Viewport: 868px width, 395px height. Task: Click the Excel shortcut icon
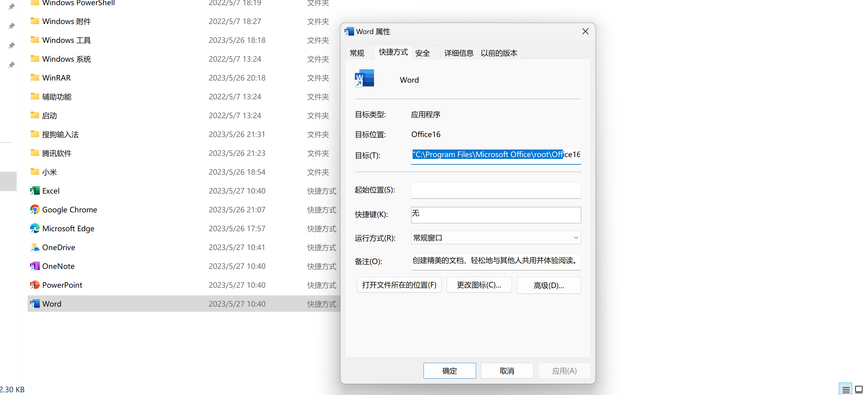click(35, 191)
